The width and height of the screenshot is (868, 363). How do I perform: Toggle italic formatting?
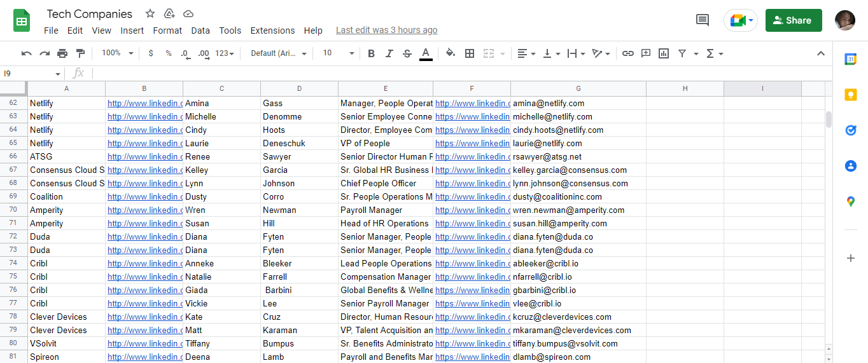389,53
